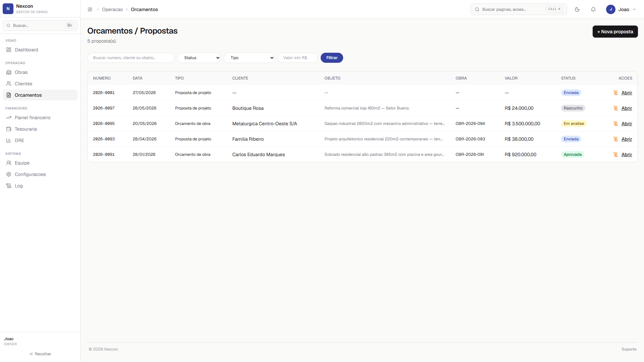Screen dimensions: 644x362
Task: Click the NUMERO column header
Action: tap(102, 78)
